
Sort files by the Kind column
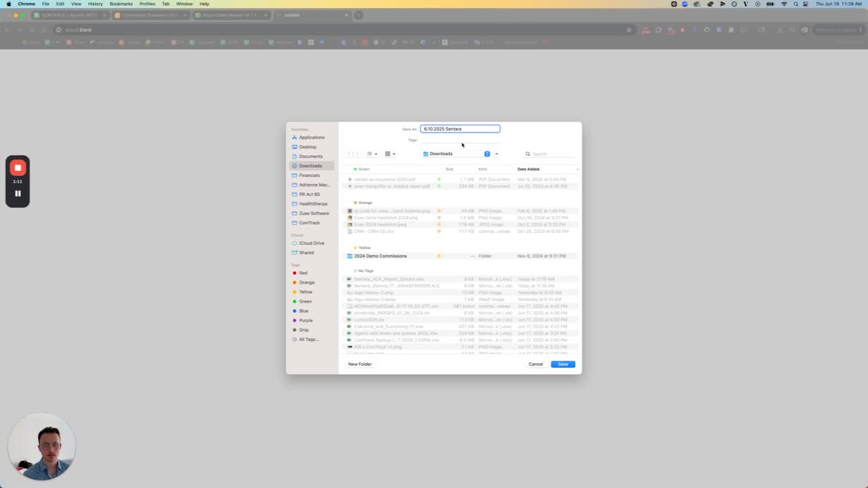[x=483, y=169]
